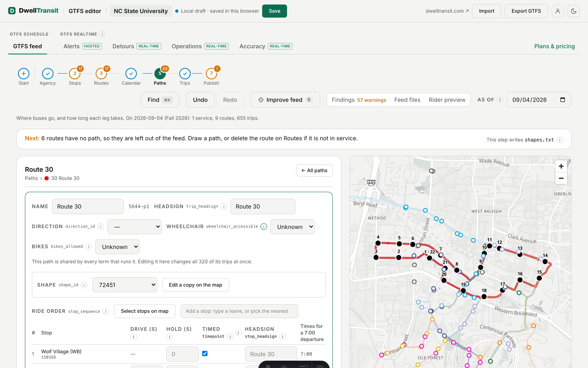Open the Publish step circle
The width and height of the screenshot is (588, 368).
click(x=211, y=73)
